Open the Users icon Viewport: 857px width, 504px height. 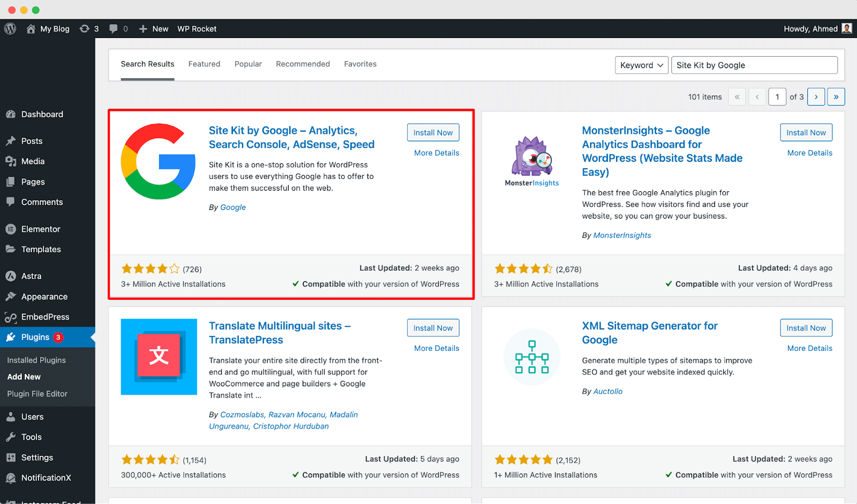click(11, 416)
